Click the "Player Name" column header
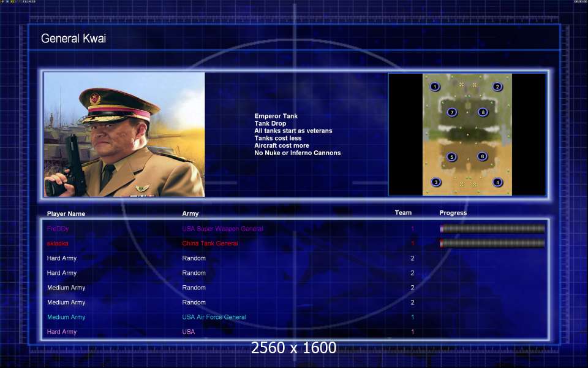The width and height of the screenshot is (588, 368). tap(66, 213)
